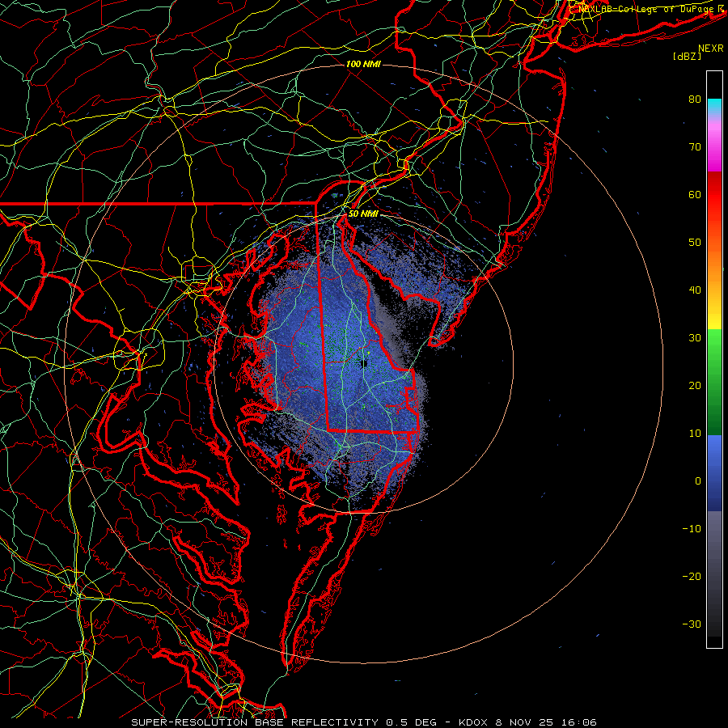The image size is (728, 728).
Task: Click the 60 value on the dBZ scale
Action: point(695,195)
